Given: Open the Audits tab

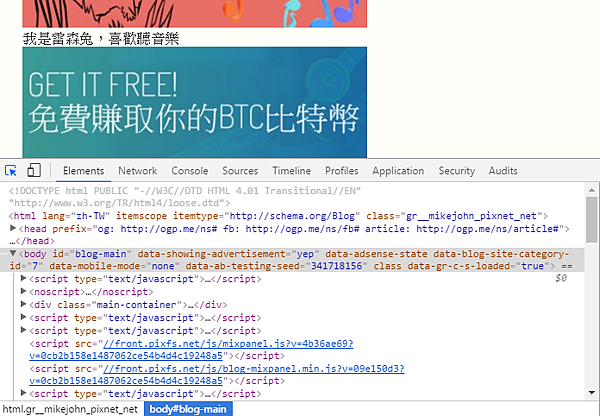Looking at the screenshot, I should coord(503,171).
